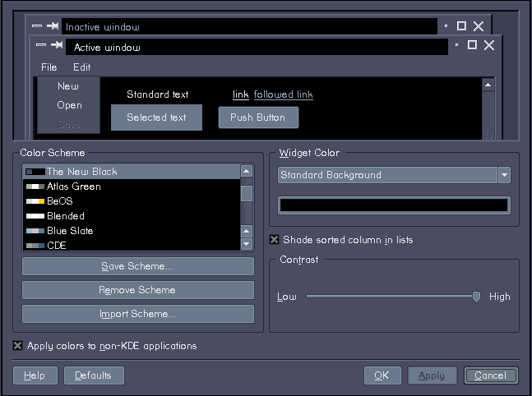Click the Inactive window pin icon

point(53,25)
